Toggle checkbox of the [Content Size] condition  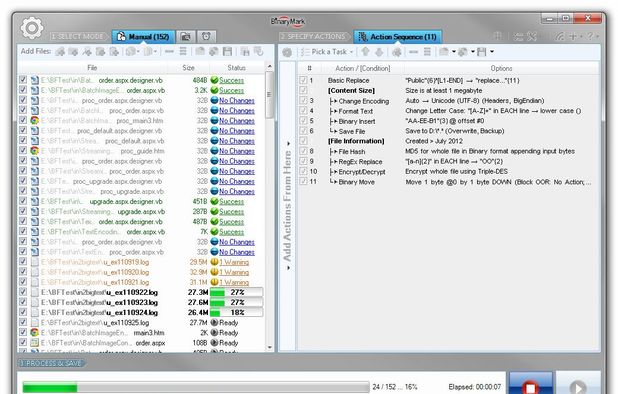303,90
